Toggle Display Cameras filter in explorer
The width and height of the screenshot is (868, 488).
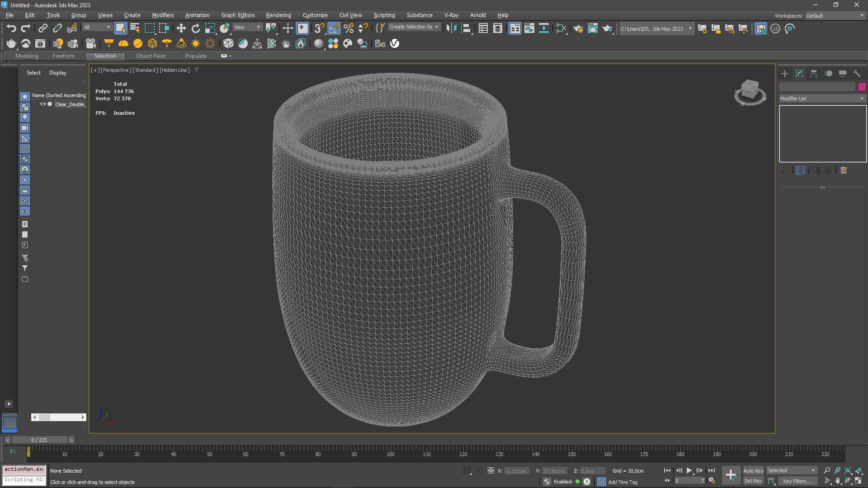(x=25, y=128)
